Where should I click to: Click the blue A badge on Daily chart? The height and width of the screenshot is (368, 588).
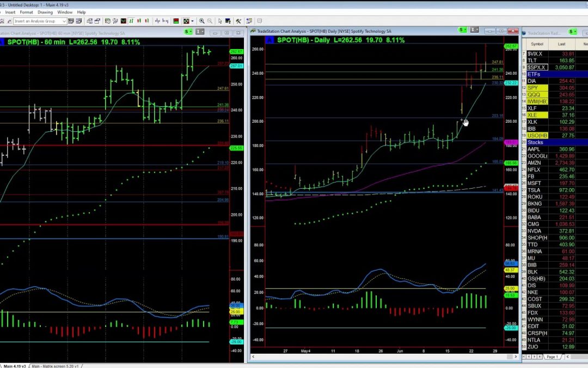(x=269, y=40)
